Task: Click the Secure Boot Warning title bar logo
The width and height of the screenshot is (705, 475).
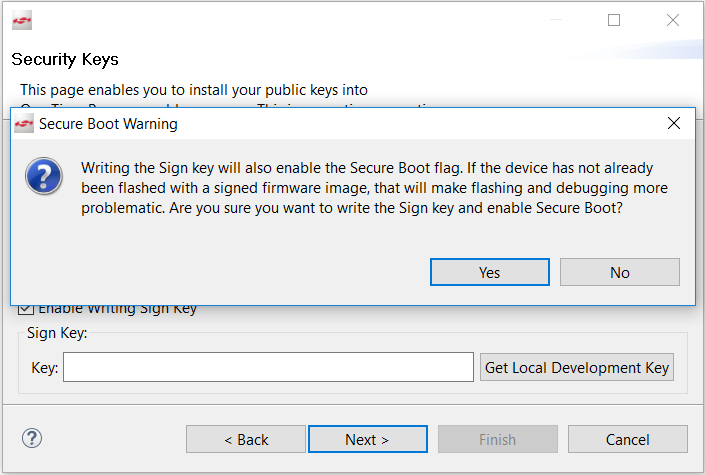Action: pos(24,125)
